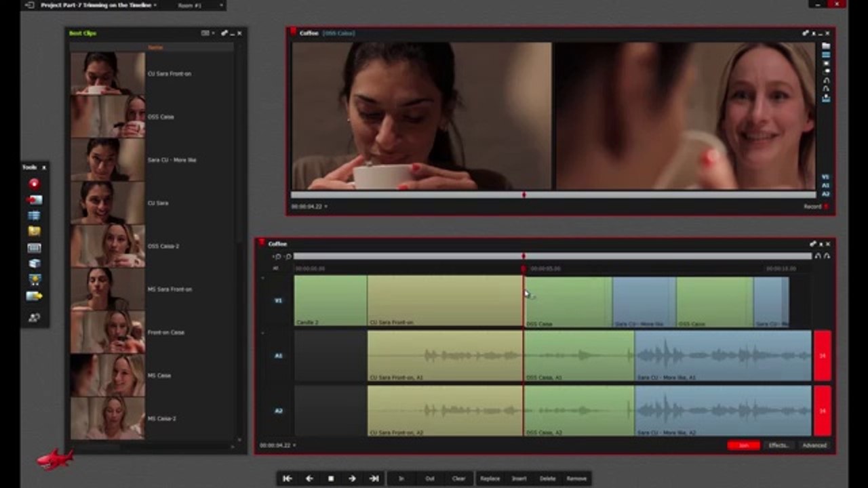Click the Insert edit button
Viewport: 868px width, 488px height.
519,479
